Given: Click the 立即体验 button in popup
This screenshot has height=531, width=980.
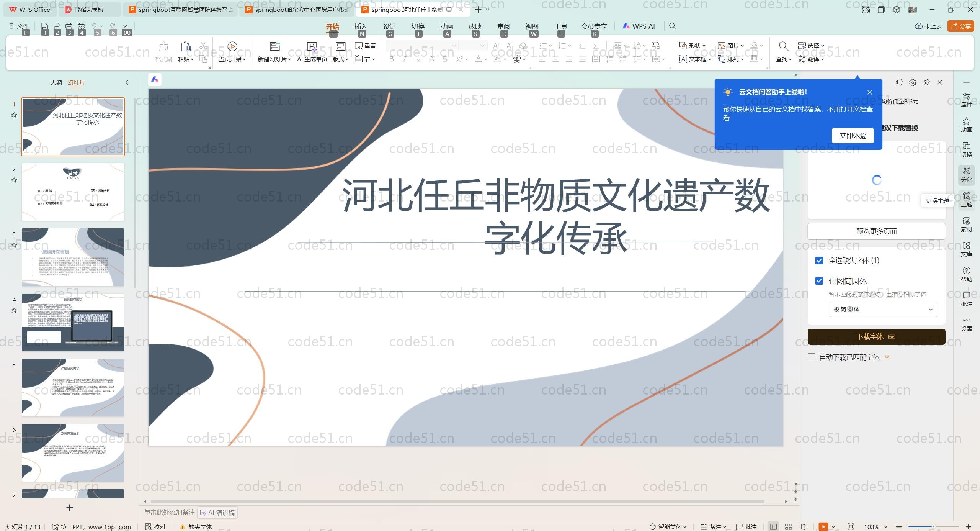Looking at the screenshot, I should (853, 136).
